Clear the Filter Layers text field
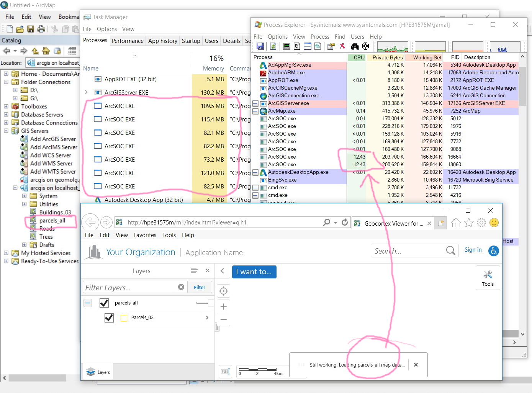 pyautogui.click(x=181, y=287)
